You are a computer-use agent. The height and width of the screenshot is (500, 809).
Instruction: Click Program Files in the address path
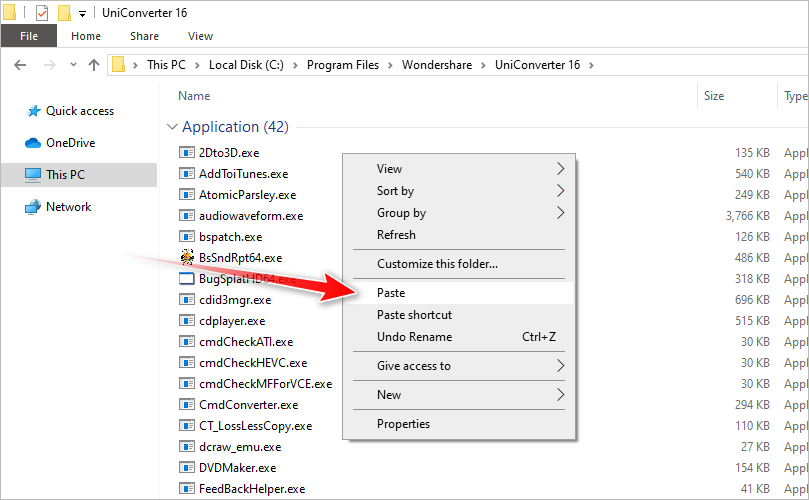click(x=342, y=65)
